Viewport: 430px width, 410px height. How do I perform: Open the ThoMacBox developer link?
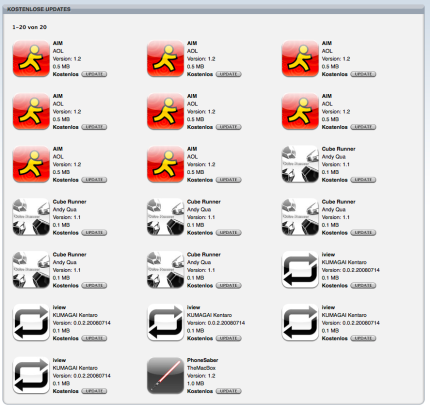tap(201, 368)
